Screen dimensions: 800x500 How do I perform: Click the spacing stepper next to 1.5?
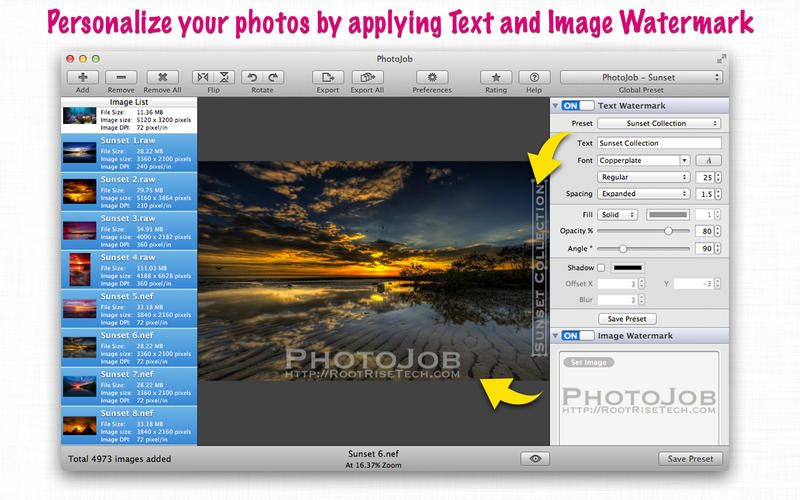(x=718, y=194)
